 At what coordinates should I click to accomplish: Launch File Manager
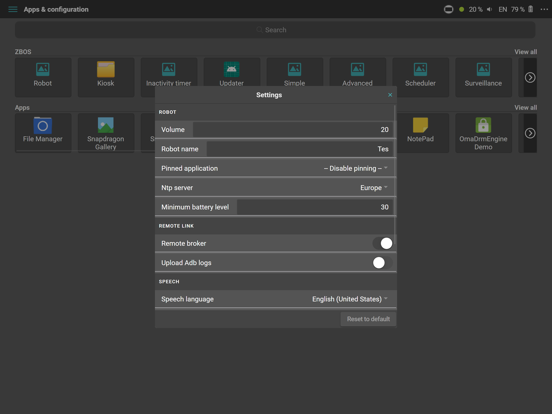[x=43, y=133]
